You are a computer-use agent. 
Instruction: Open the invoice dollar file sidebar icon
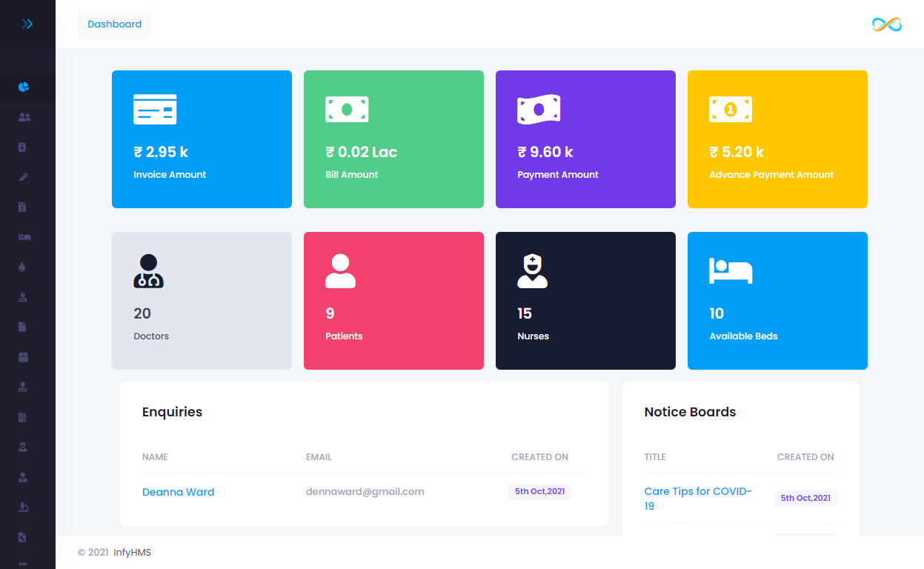pyautogui.click(x=23, y=207)
